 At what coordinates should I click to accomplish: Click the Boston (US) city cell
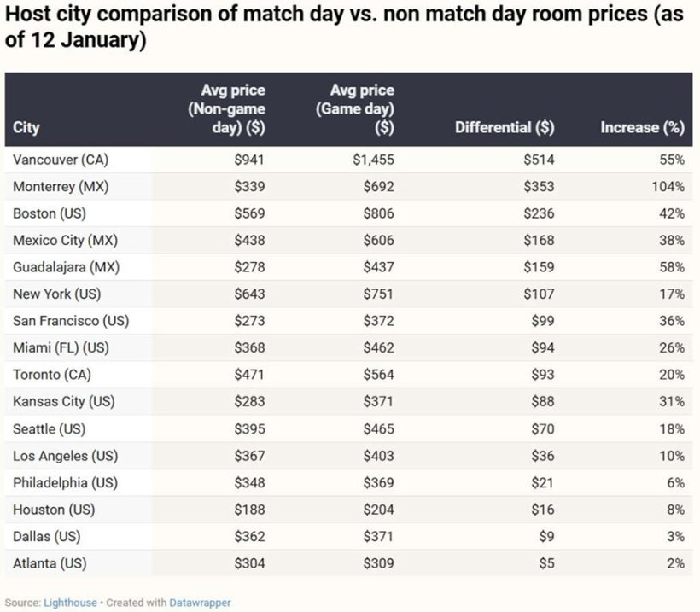pyautogui.click(x=49, y=213)
